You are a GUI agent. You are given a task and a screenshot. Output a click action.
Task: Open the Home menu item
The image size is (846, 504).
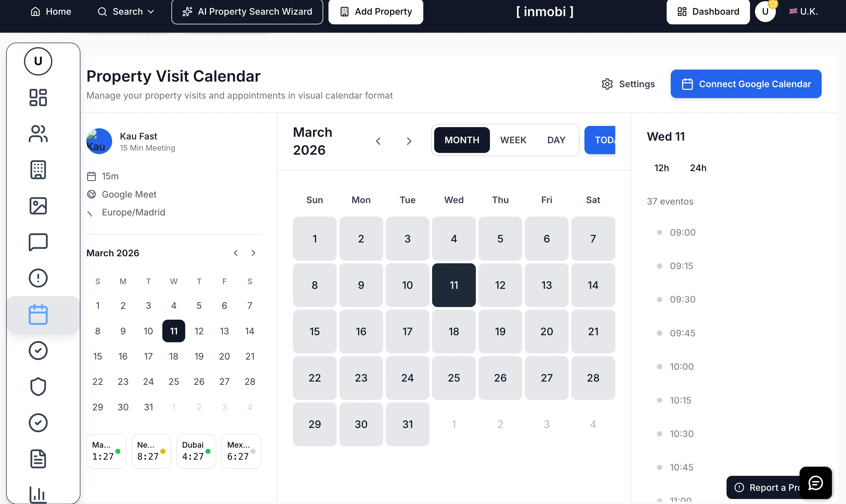51,11
